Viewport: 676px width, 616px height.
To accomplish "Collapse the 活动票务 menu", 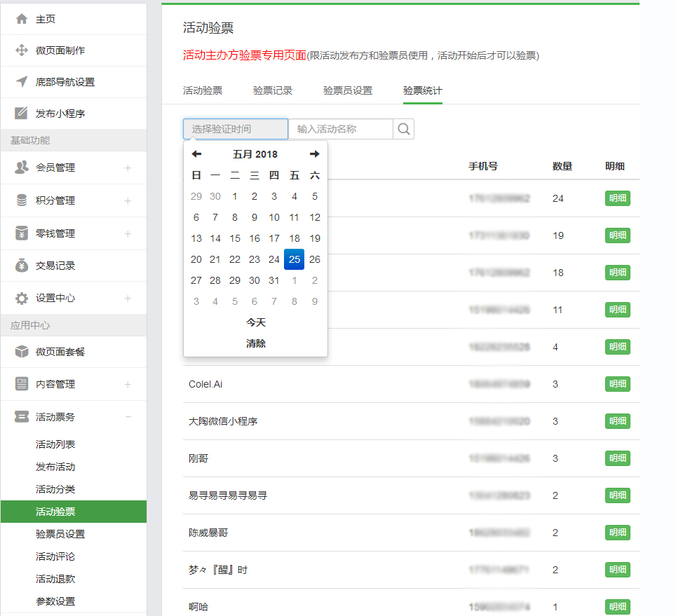I will [128, 417].
